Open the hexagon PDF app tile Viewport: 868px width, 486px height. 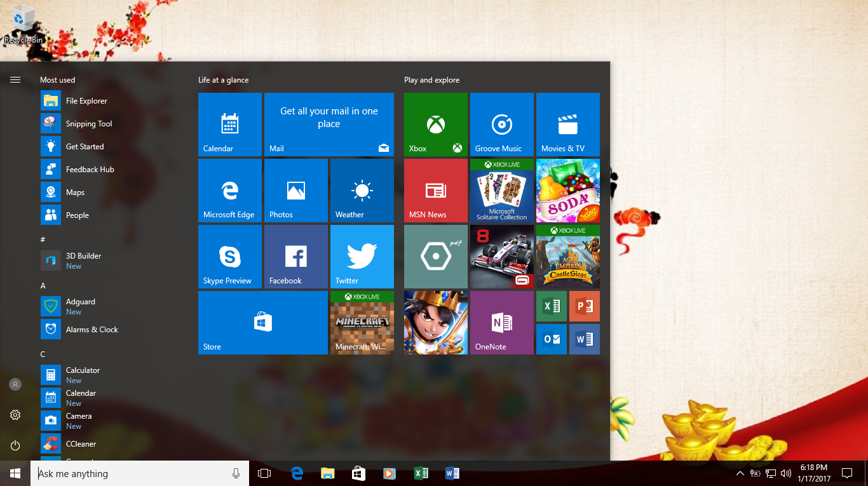tap(436, 257)
